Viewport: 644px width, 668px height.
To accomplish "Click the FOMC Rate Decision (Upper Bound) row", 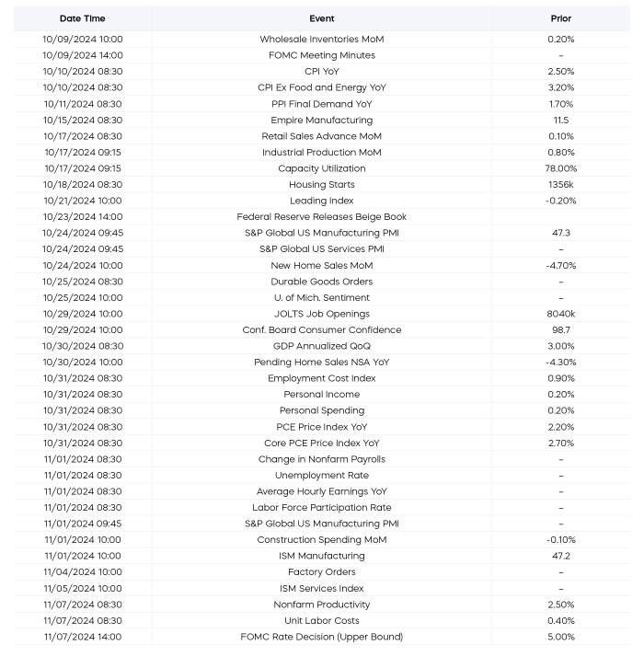I will [x=322, y=637].
